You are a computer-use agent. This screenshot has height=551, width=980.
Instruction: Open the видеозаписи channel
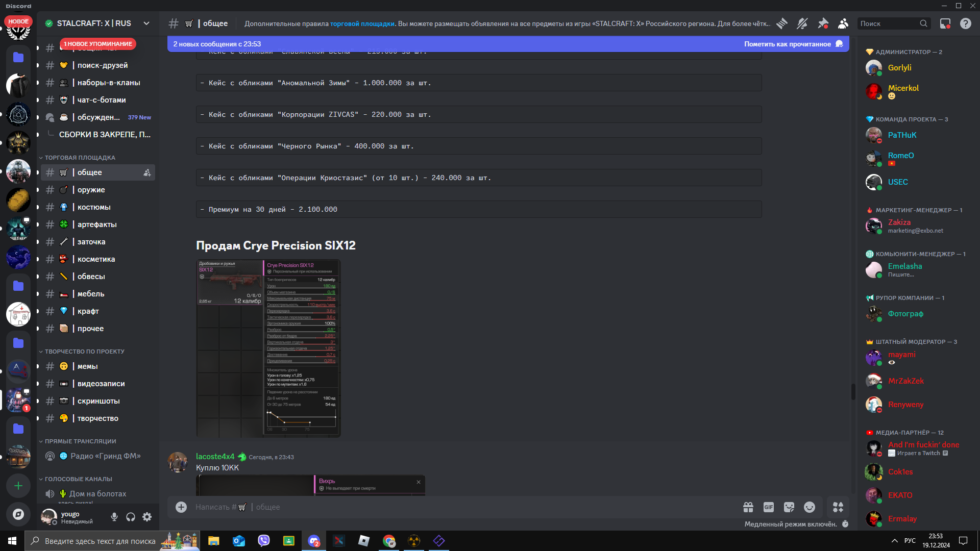click(98, 384)
